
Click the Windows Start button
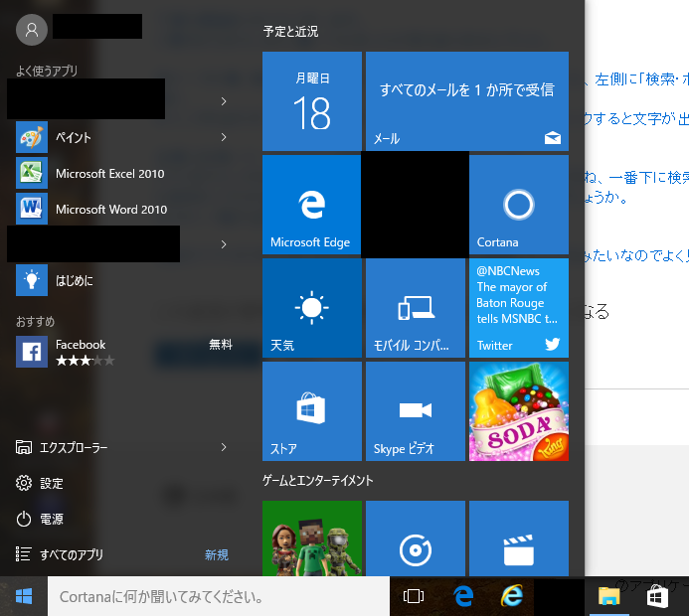pyautogui.click(x=24, y=596)
